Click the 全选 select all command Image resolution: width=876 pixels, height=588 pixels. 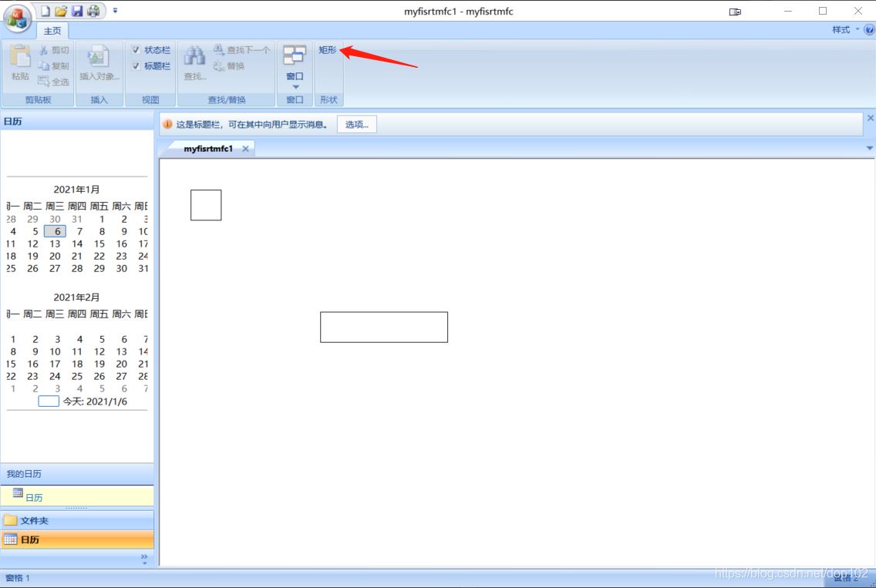pos(54,82)
